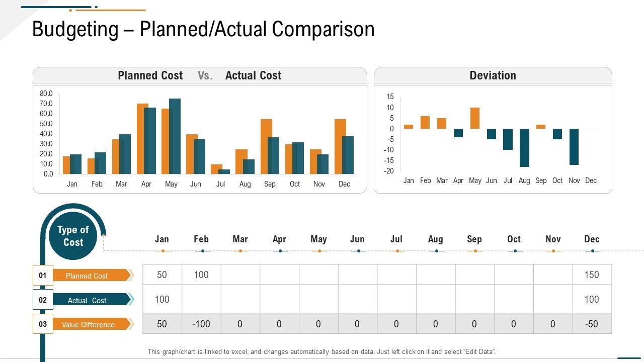Image resolution: width=644 pixels, height=362 pixels.
Task: Select the orange May bar in the Deviation chart
Action: 475,118
